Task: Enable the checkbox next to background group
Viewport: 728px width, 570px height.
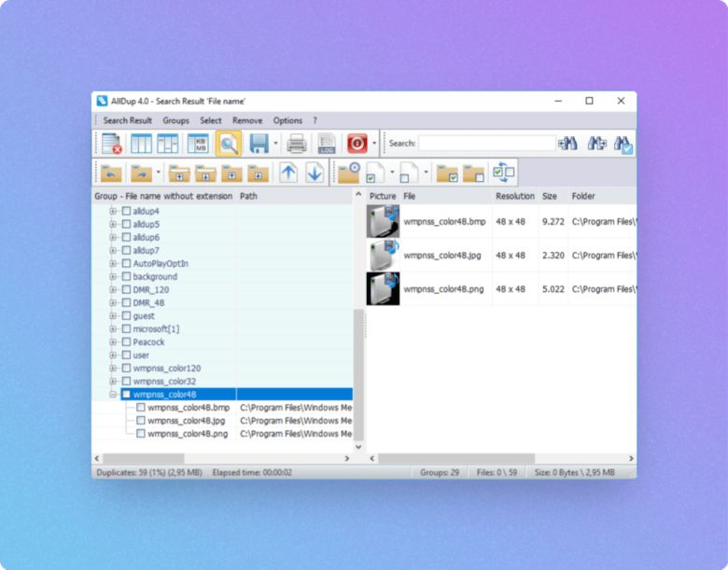Action: (126, 277)
